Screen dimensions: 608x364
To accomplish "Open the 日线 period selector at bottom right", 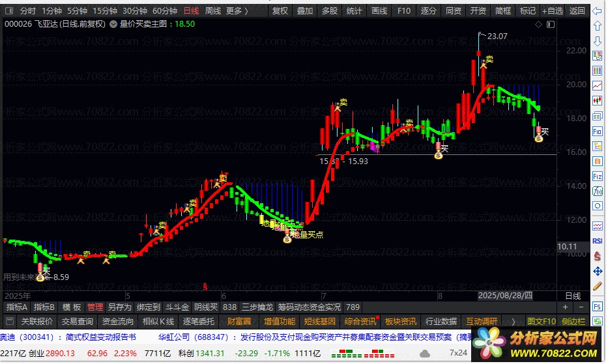I will pos(573,296).
